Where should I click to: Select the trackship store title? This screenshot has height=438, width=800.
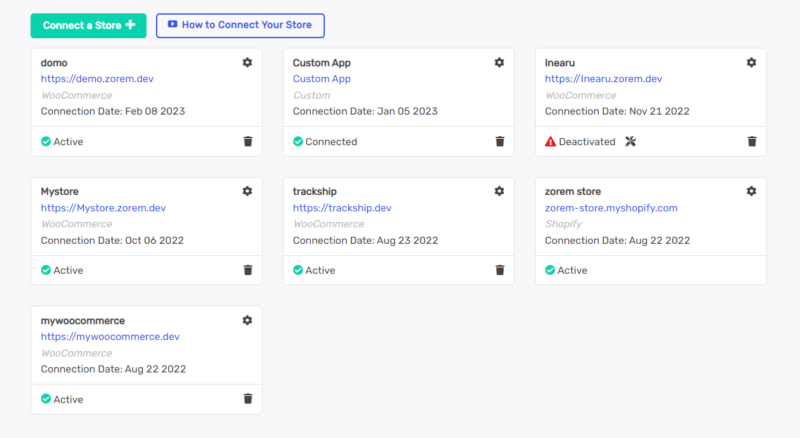pyautogui.click(x=315, y=191)
